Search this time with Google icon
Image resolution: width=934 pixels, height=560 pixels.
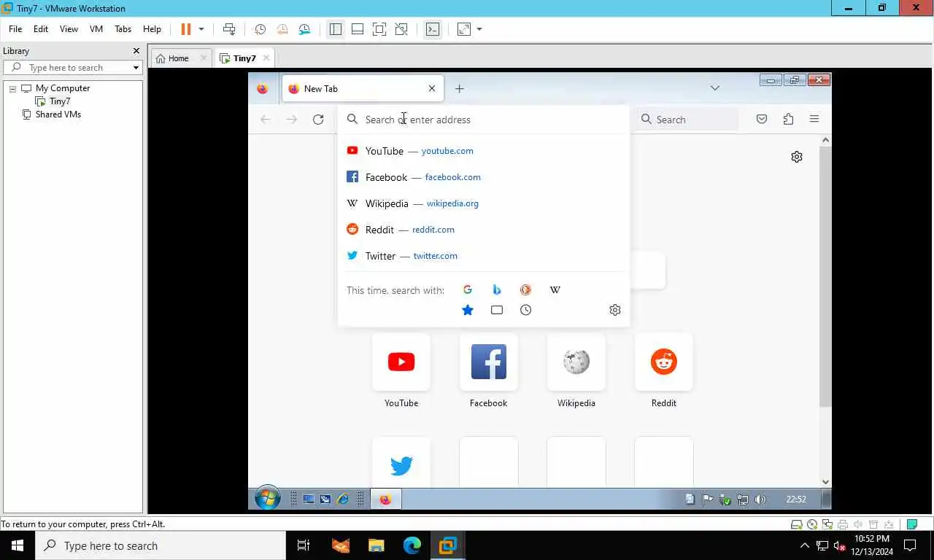tap(468, 289)
